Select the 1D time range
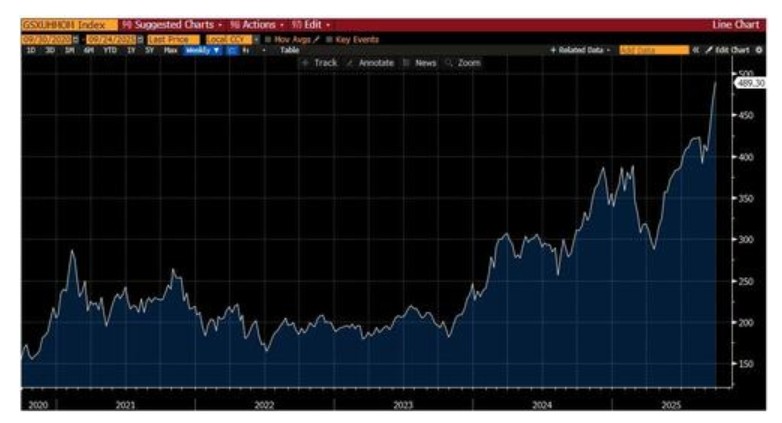 [31, 50]
